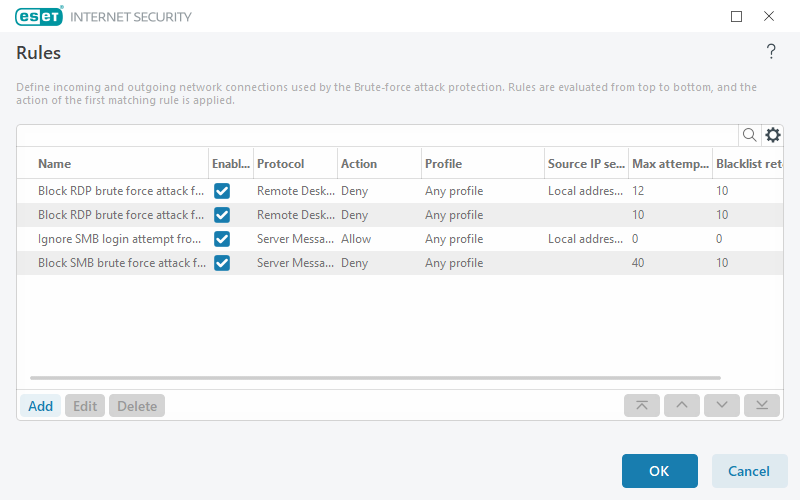This screenshot has height=500, width=800.
Task: Click the Max attempts value 0
Action: [x=635, y=239]
